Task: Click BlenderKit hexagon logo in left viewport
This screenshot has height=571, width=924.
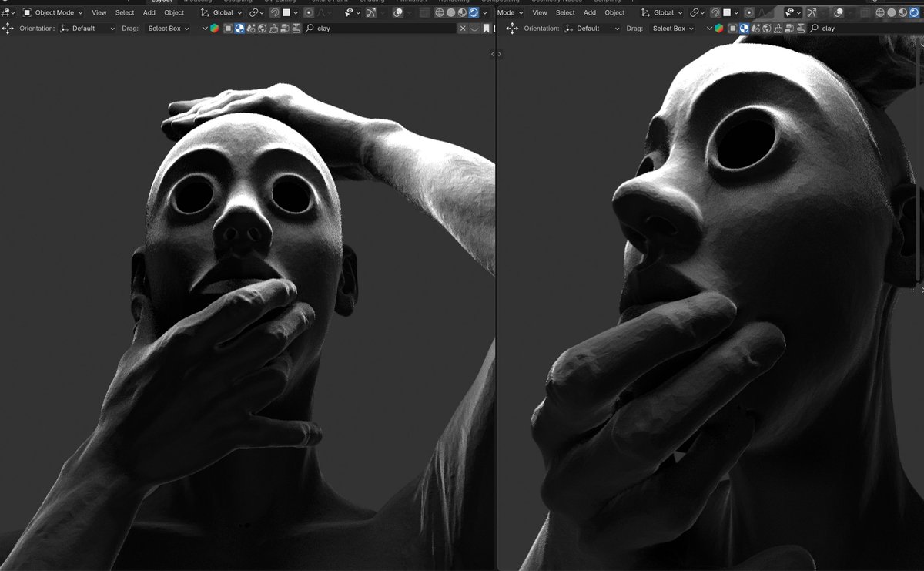Action: [x=215, y=29]
